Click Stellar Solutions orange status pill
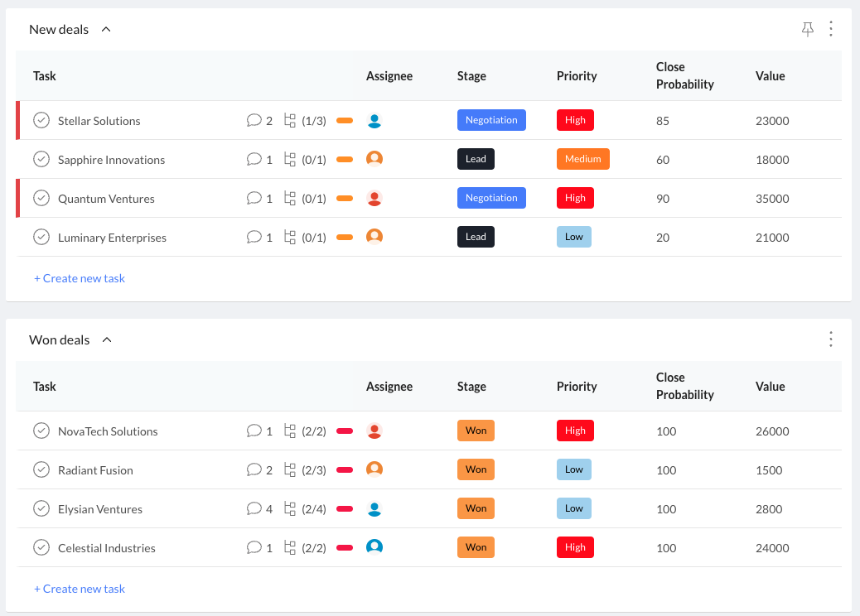Screen dimensions: 860x616 (x=345, y=121)
